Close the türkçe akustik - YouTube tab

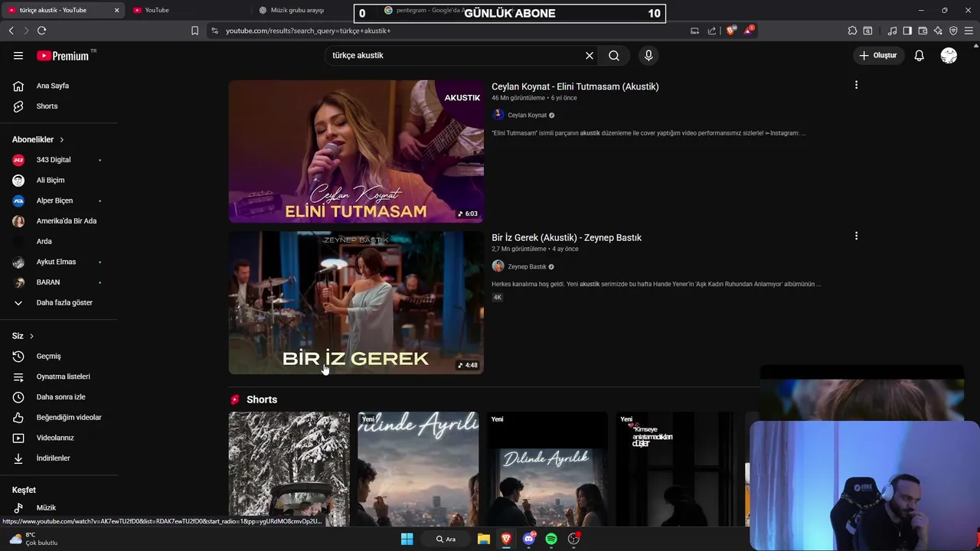(116, 11)
